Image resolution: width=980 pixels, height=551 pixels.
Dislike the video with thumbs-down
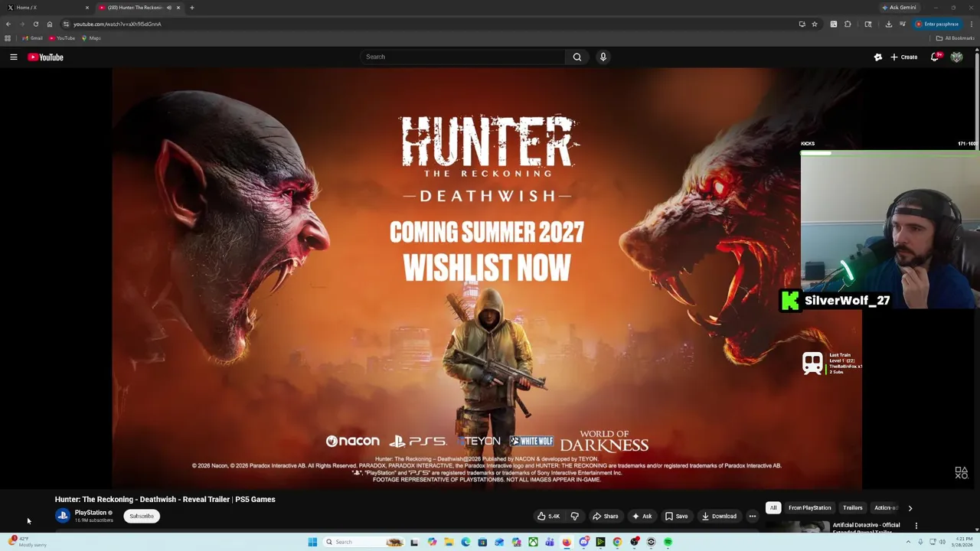pos(575,516)
